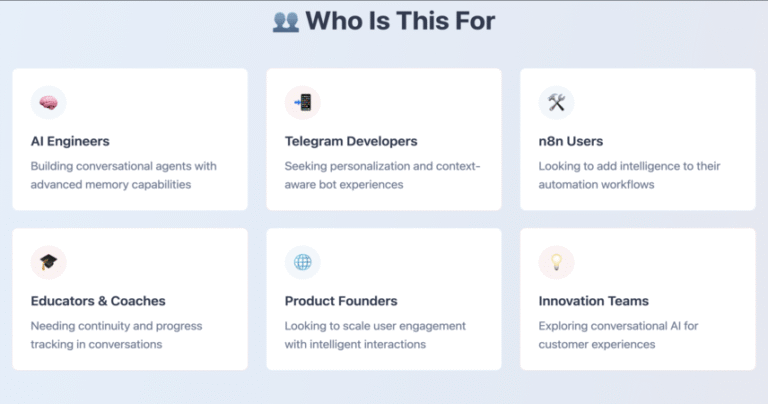Open the n8n Users heading
This screenshot has height=404, width=768.
571,141
